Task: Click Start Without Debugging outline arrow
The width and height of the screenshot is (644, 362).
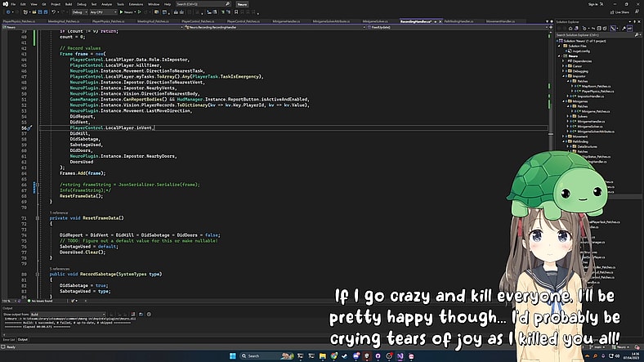Action: [140, 12]
